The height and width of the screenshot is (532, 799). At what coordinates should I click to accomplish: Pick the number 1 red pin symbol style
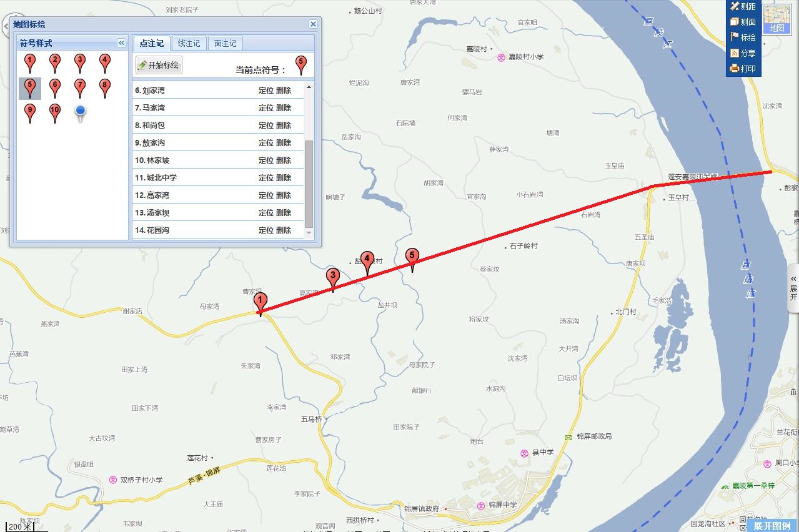click(30, 62)
